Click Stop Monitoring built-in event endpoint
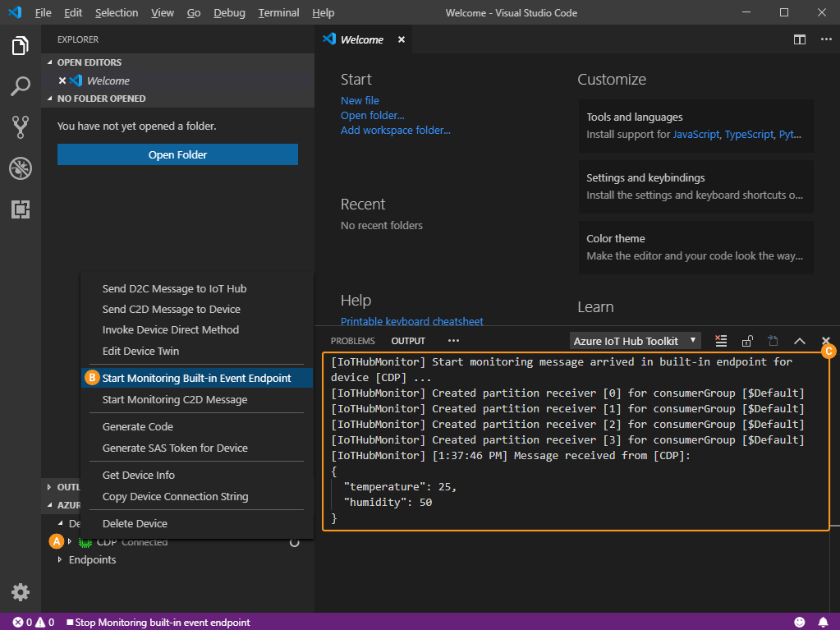This screenshot has width=840, height=630. tap(158, 623)
